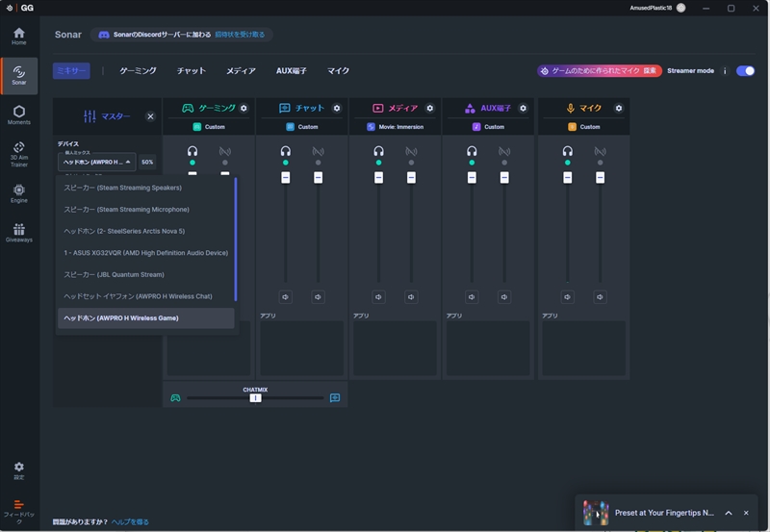Screen dimensions: 770x532
Task: Select スピーカー (Steam Streaming Speakers)
Action: 146,188
